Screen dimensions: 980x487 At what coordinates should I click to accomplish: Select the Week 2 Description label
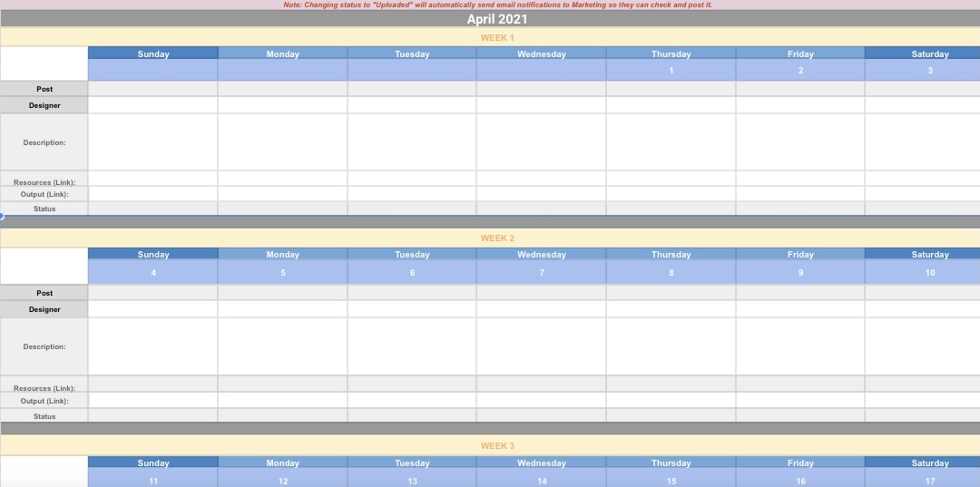point(44,346)
